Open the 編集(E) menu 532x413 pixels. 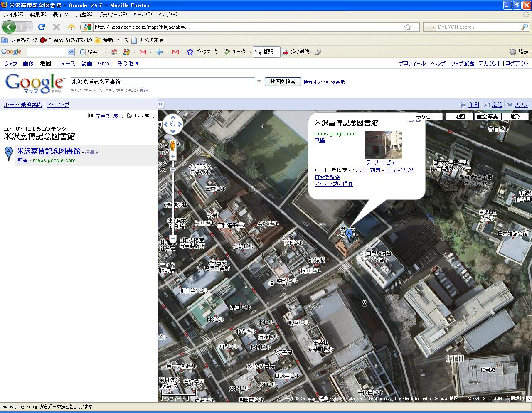coord(38,15)
